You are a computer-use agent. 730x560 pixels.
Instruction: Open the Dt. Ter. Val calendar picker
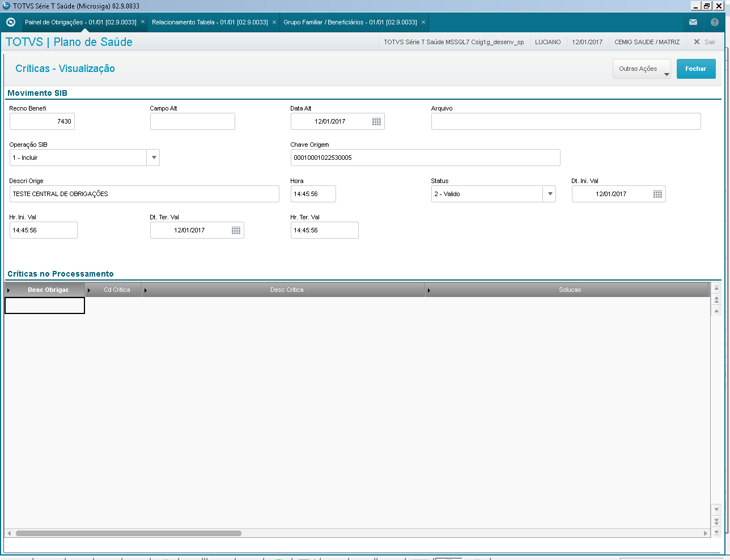pos(236,230)
